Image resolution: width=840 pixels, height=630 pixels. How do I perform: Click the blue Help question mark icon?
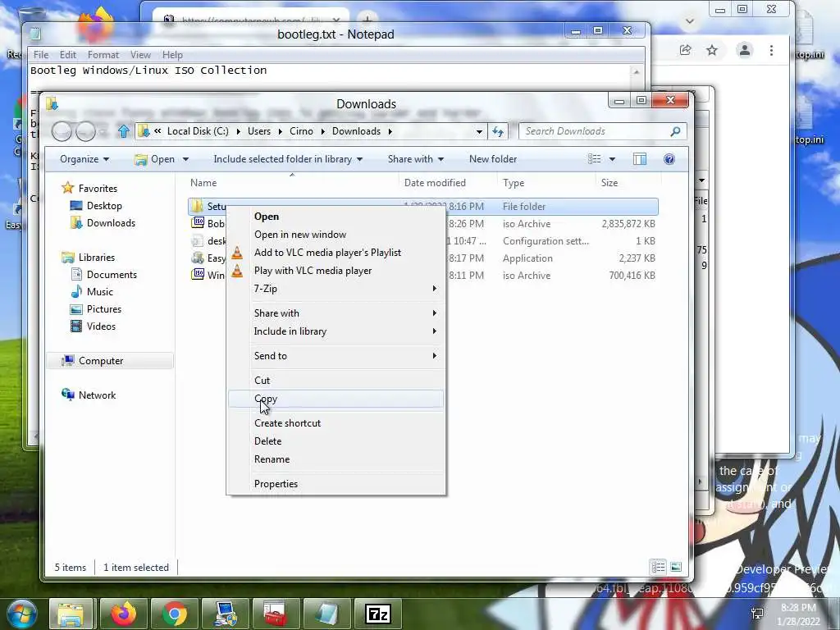point(669,159)
